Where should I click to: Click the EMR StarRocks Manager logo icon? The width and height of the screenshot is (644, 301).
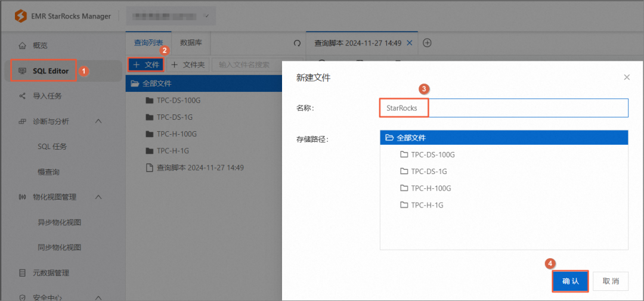coord(19,16)
